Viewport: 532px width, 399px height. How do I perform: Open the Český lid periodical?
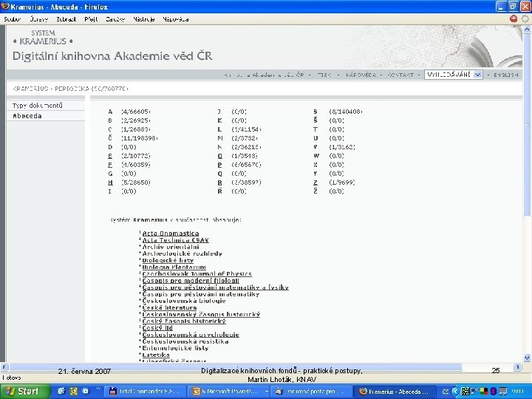coord(157,328)
